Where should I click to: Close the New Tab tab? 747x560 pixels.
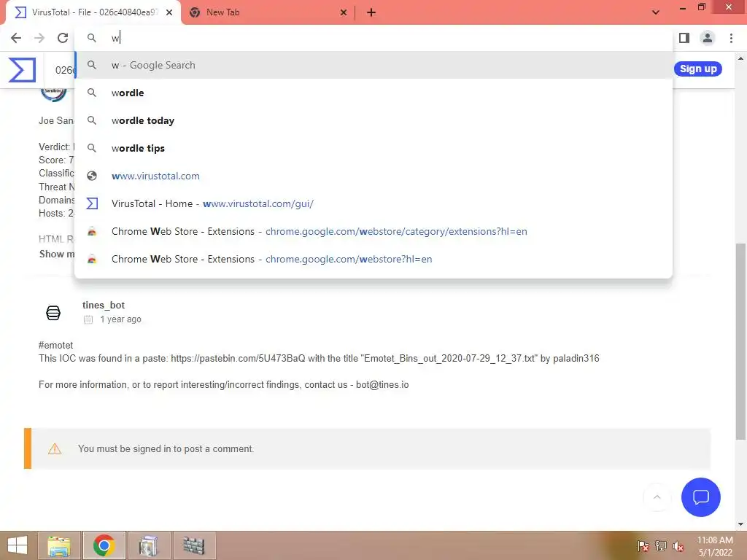pyautogui.click(x=344, y=12)
